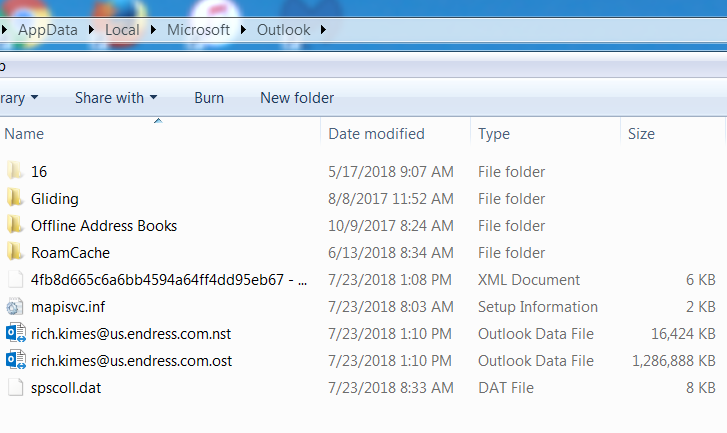Click the Gliding folder icon
727x433 pixels.
(15, 199)
